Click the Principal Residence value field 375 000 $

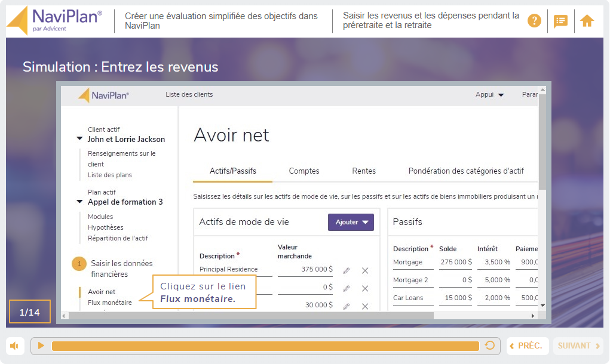(305, 269)
